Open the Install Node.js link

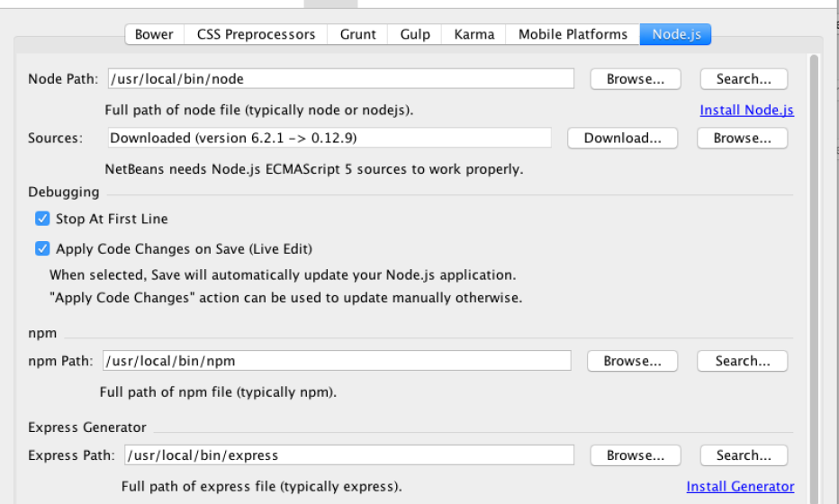(x=747, y=110)
